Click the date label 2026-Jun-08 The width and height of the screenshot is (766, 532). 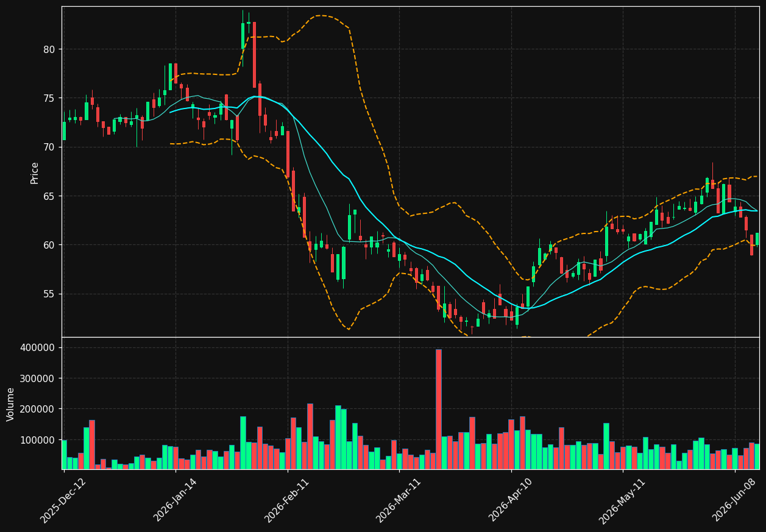pyautogui.click(x=734, y=500)
